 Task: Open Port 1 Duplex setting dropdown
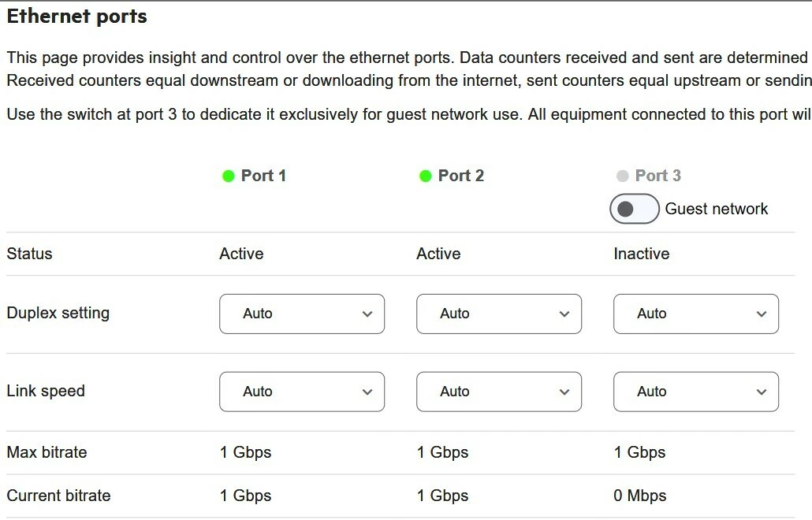click(302, 314)
